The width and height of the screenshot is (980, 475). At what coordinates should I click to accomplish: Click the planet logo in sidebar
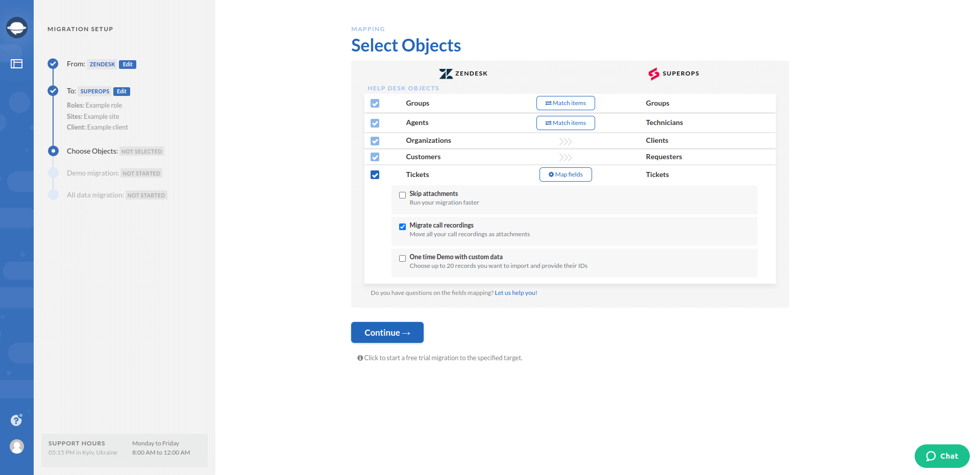(17, 28)
